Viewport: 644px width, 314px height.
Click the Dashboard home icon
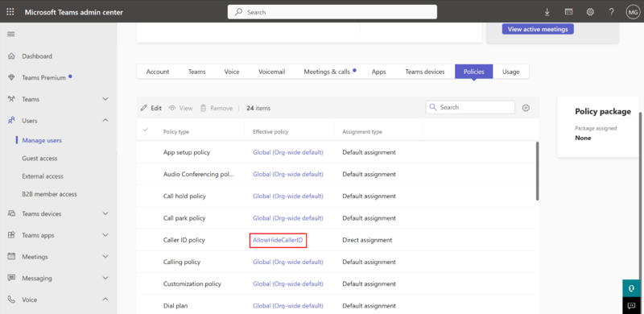(11, 56)
